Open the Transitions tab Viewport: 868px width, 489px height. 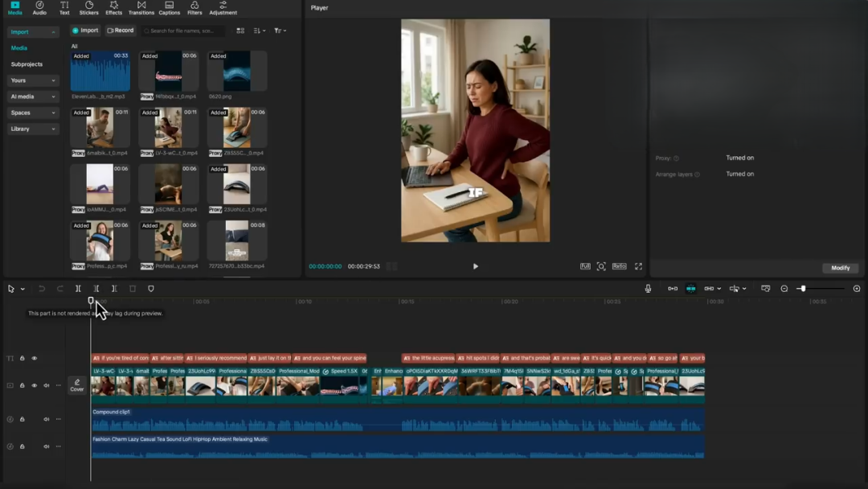tap(141, 8)
